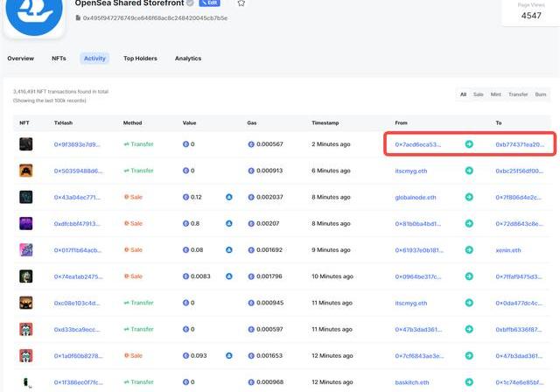This screenshot has width=560, height=392.
Task: Filter transactions by Sale
Action: pyautogui.click(x=477, y=94)
